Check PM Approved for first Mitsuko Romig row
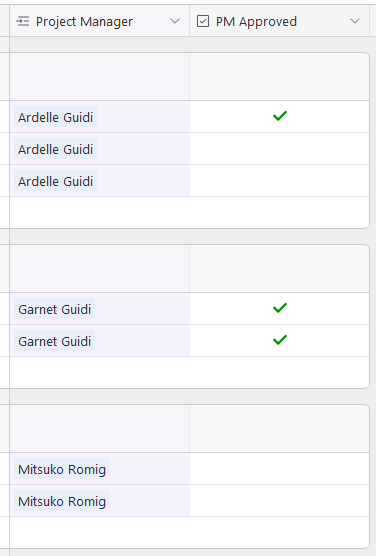376x556 pixels. tap(280, 468)
